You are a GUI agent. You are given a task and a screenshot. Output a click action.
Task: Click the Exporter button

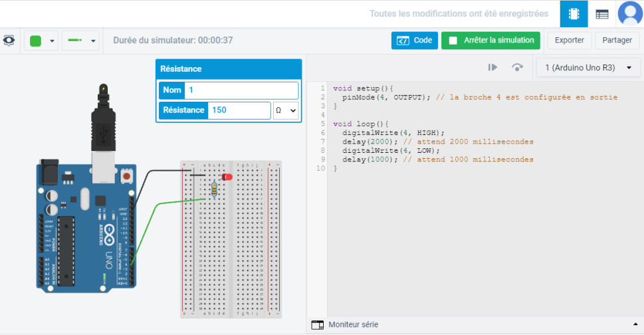569,41
